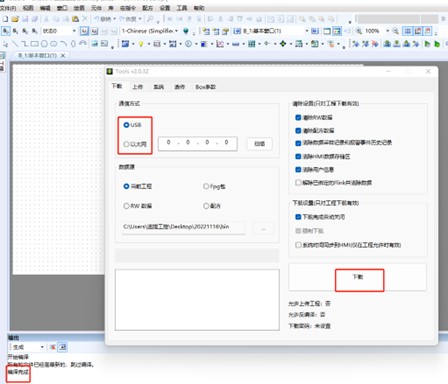Select the RW data source radio button
Image resolution: width=448 pixels, height=384 pixels.
tap(126, 206)
